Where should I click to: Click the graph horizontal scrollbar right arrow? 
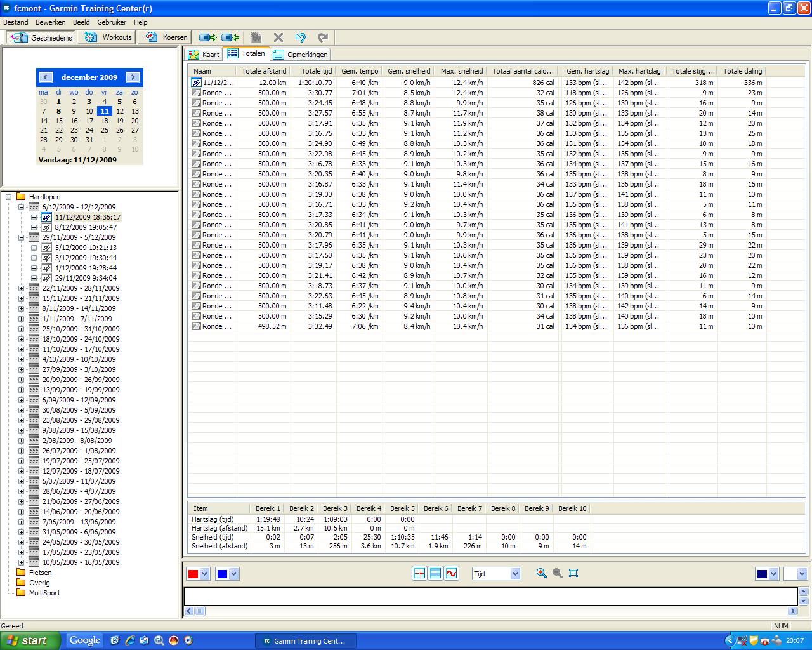point(793,611)
